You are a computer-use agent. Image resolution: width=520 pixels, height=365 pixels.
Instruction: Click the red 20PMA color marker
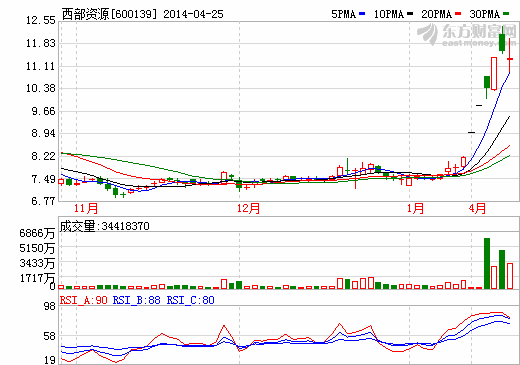click(458, 14)
